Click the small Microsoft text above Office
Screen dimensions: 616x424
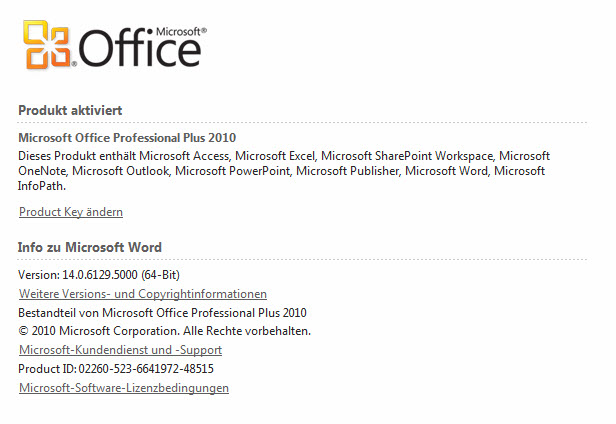tap(181, 31)
